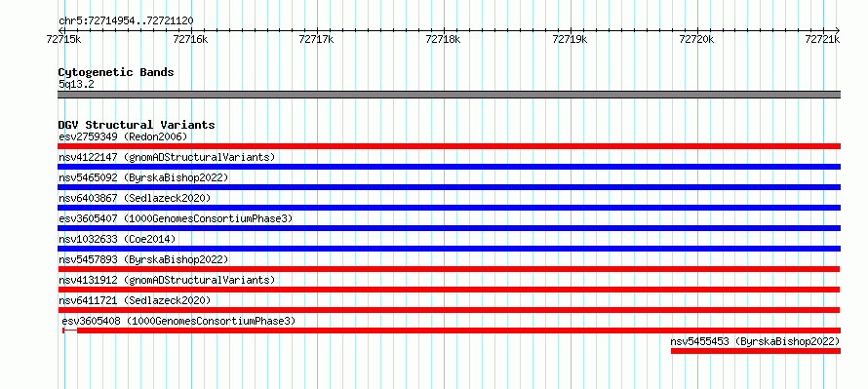The image size is (868, 389).
Task: Select the 5q13.2 band label
Action: point(76,84)
